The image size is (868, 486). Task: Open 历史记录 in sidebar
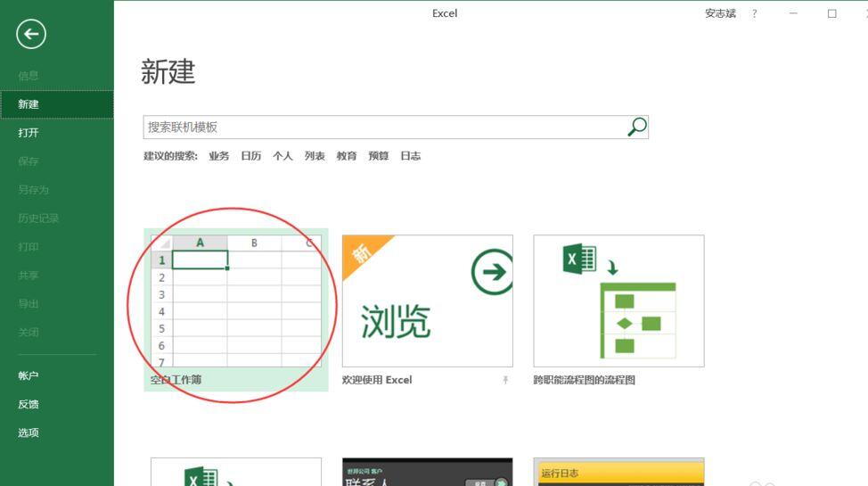pos(38,218)
